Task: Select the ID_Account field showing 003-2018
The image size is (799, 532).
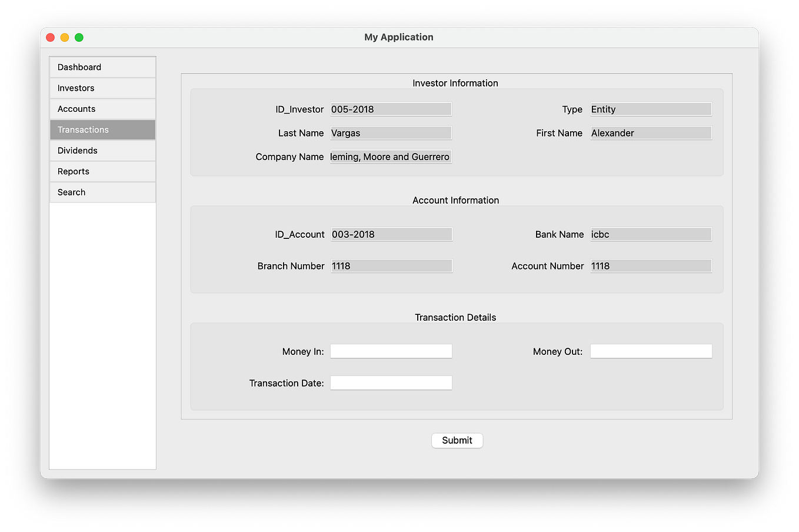Action: [391, 234]
